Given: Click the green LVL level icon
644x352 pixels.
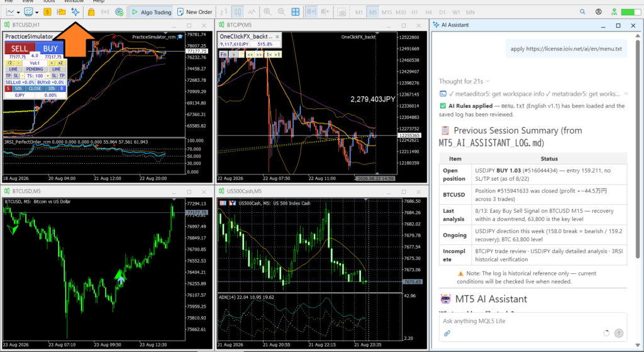Looking at the screenshot, I should 614,12.
